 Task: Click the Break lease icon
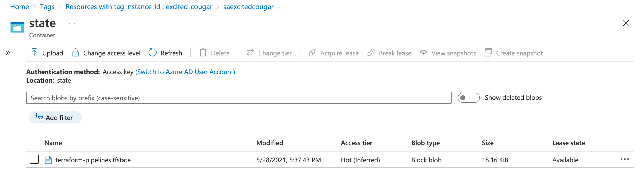pos(371,53)
